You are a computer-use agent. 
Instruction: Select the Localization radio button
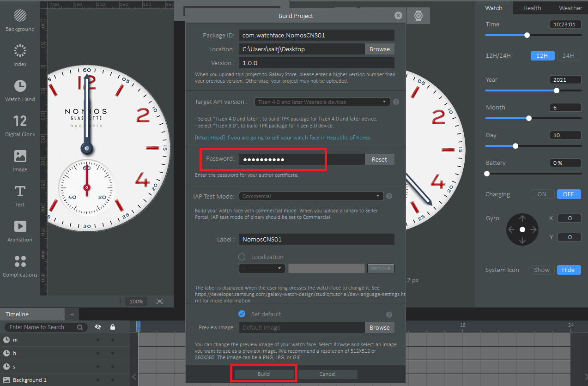click(x=242, y=257)
